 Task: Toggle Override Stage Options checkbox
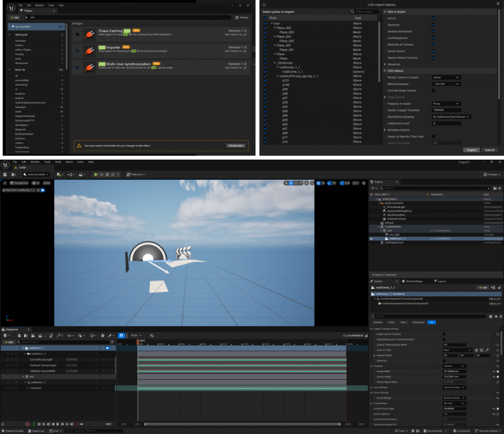[x=433, y=91]
